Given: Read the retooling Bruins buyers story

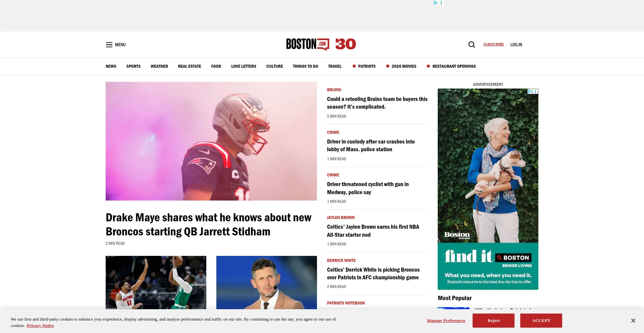Looking at the screenshot, I should tap(377, 103).
